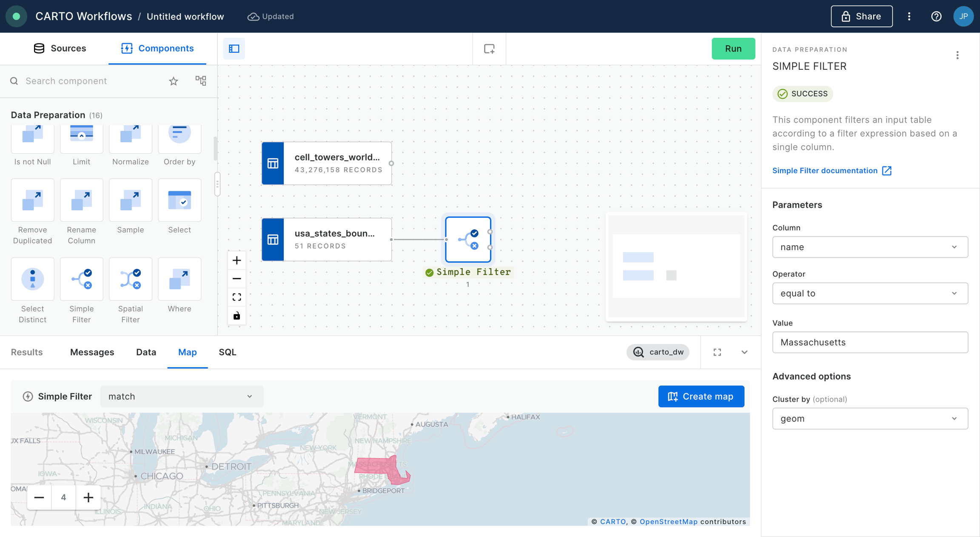Open the Column dropdown showing name
The image size is (980, 537).
click(x=870, y=247)
